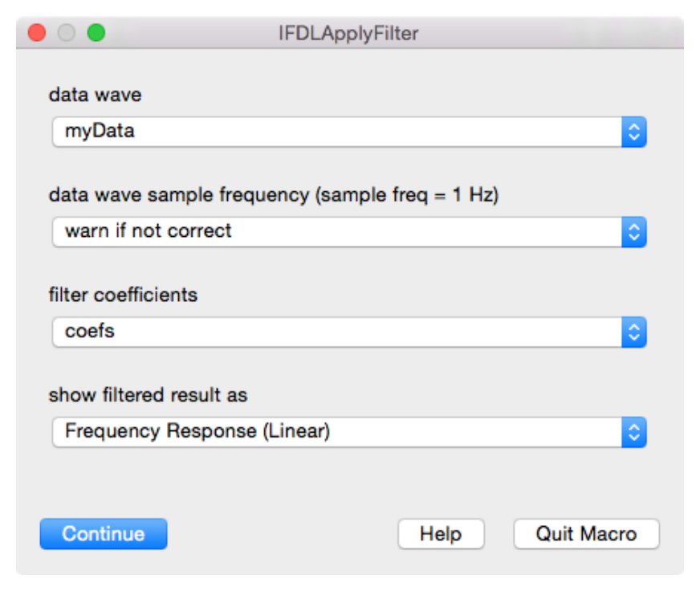Image resolution: width=700 pixels, height=591 pixels.
Task: Click the 'data wave' label
Action: [x=95, y=95]
